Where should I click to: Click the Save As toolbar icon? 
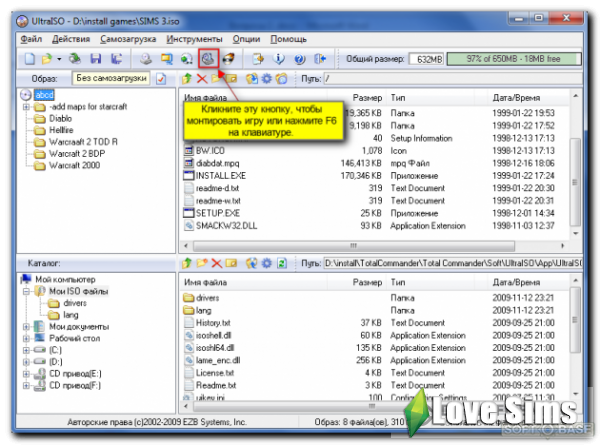[116, 59]
